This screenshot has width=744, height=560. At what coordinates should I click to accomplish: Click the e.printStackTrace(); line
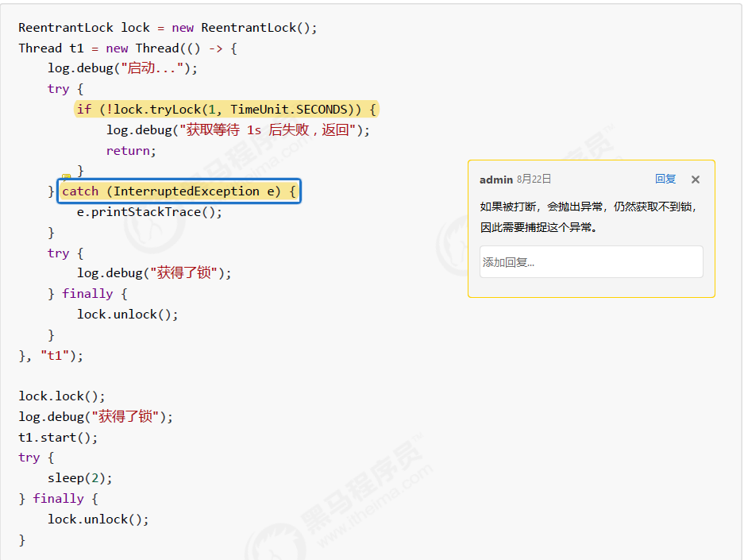[x=149, y=212]
